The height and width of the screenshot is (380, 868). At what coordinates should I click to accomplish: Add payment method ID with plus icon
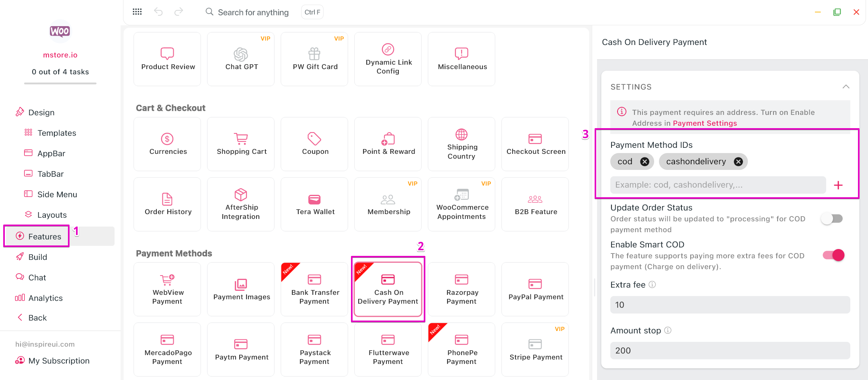coord(838,185)
